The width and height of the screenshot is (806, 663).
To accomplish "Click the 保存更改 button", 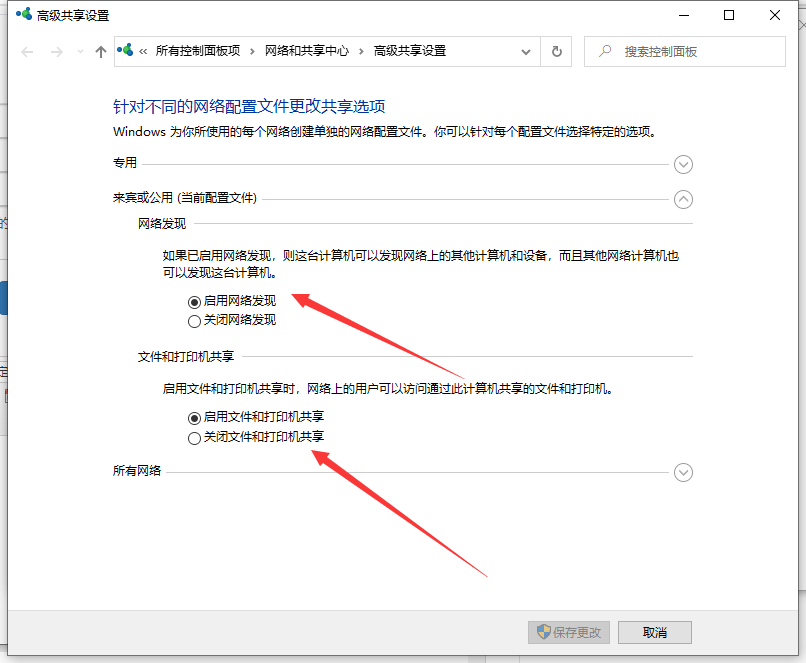I will click(x=569, y=632).
